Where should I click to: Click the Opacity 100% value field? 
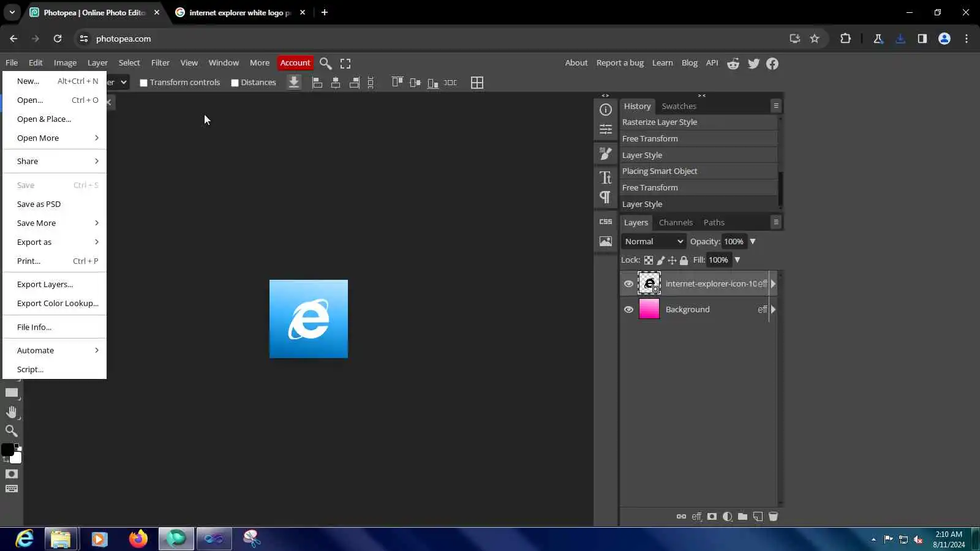pyautogui.click(x=734, y=242)
